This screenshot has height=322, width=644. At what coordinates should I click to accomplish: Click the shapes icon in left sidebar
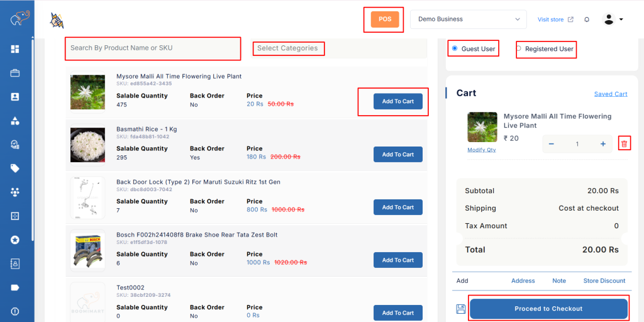[x=15, y=121]
